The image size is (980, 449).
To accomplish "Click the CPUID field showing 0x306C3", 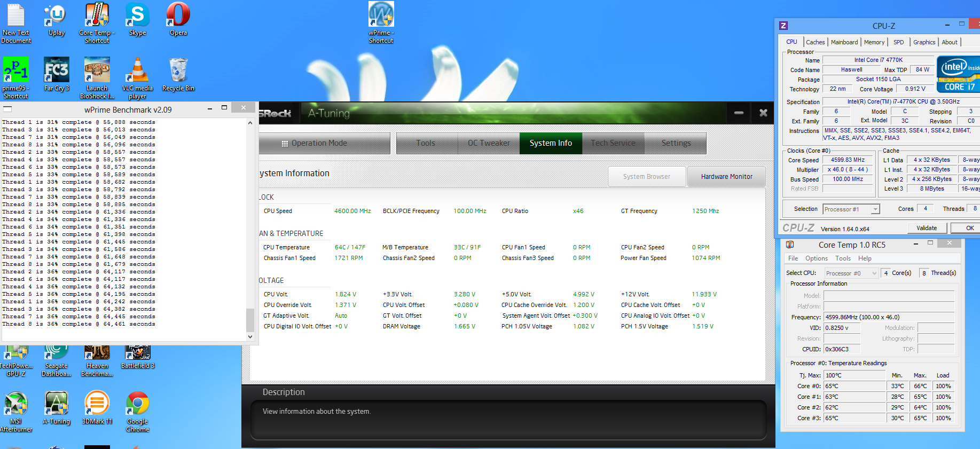I will (x=842, y=349).
